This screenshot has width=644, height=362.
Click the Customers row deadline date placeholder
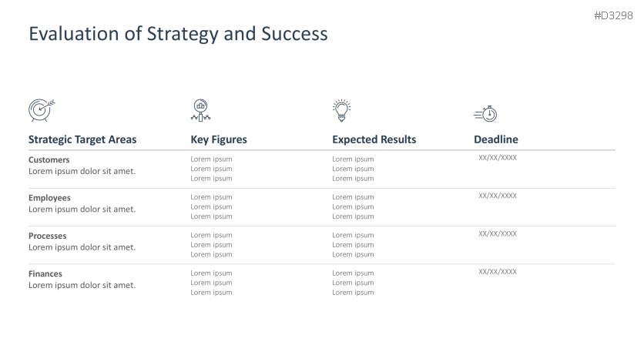(498, 158)
